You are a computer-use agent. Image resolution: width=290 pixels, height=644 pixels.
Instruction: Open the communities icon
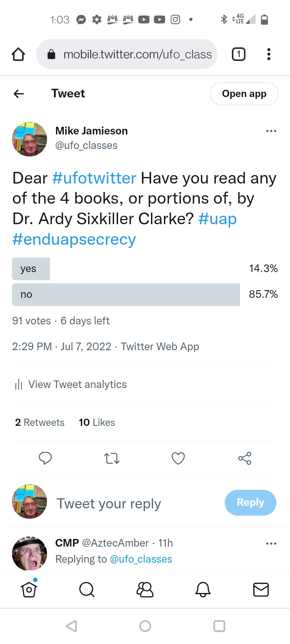coord(145,590)
